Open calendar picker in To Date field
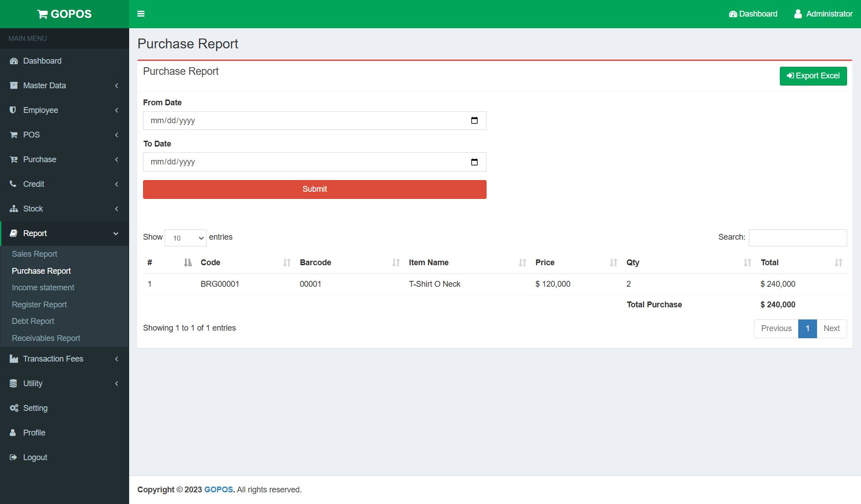Viewport: 861px width, 504px height. pos(474,162)
